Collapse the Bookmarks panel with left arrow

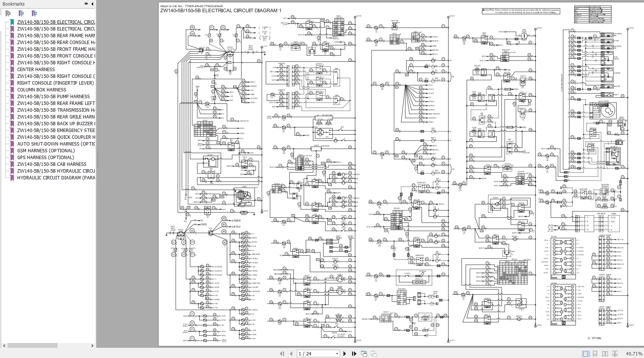click(92, 4)
